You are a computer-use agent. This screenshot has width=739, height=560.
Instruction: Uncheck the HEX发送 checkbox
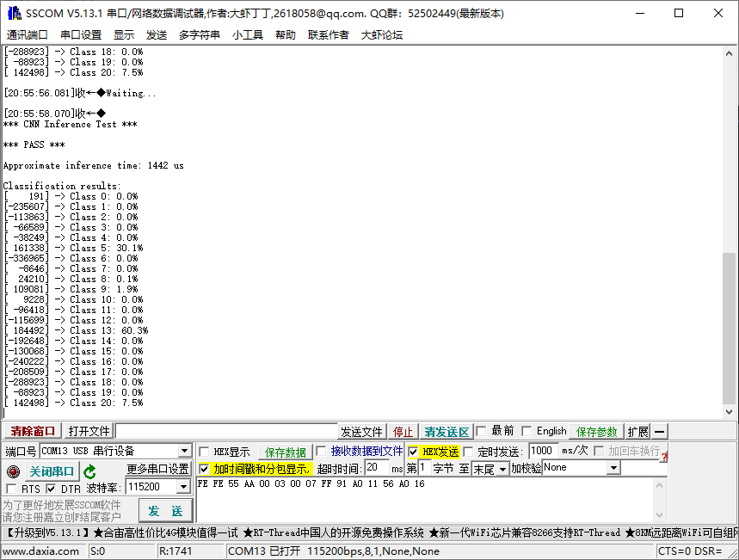pyautogui.click(x=413, y=452)
